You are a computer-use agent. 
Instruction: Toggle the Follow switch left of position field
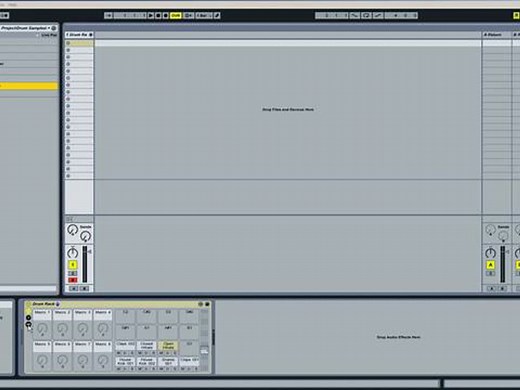point(108,15)
